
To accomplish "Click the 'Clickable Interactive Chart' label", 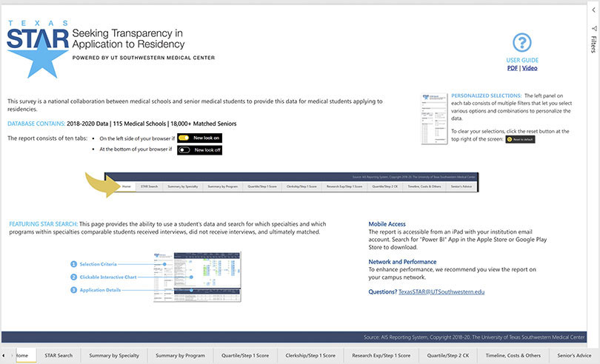I will click(108, 277).
